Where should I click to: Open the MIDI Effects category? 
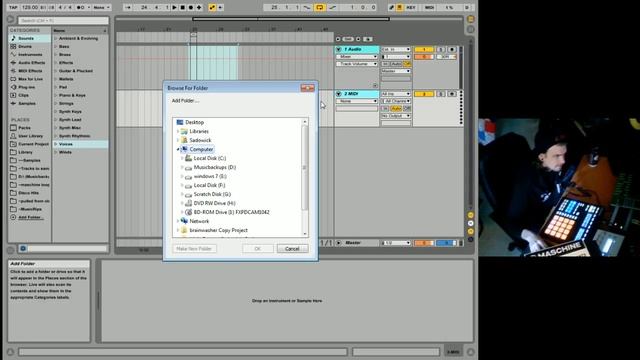click(x=30, y=71)
